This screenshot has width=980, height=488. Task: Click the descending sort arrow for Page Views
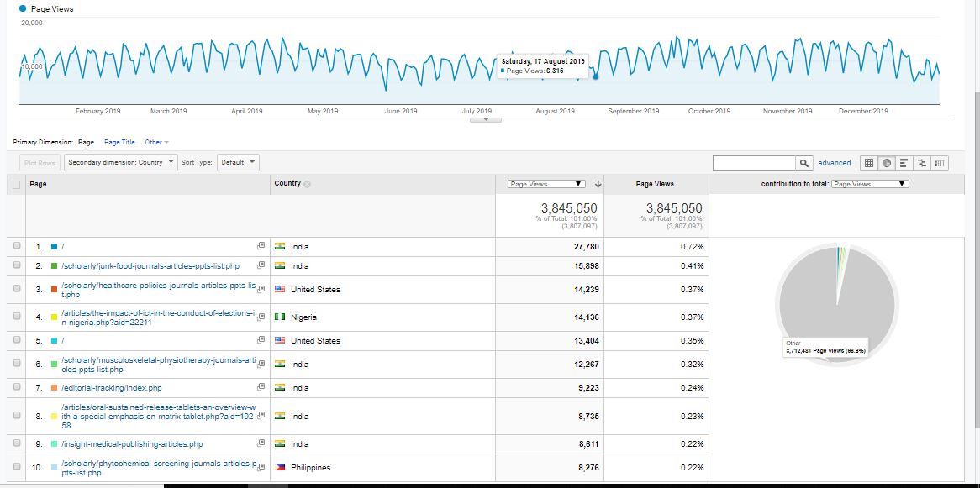[598, 184]
